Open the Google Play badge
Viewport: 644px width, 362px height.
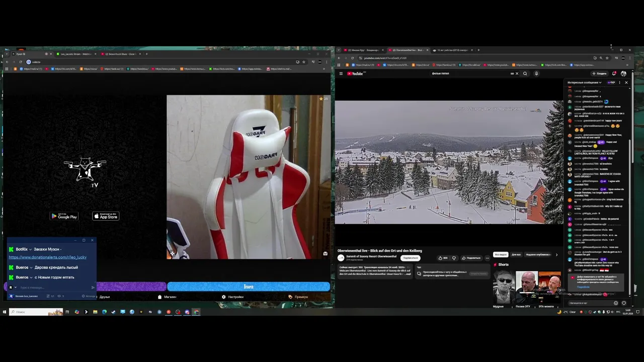tap(64, 216)
